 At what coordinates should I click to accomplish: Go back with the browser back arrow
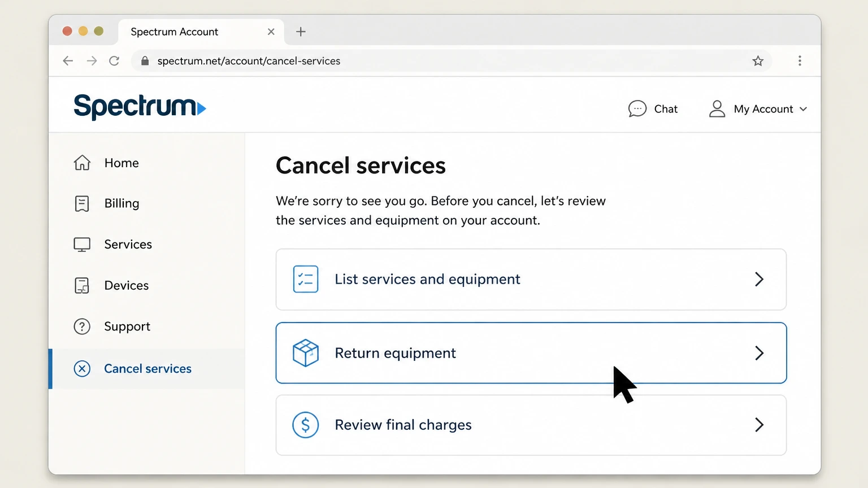pyautogui.click(x=68, y=61)
